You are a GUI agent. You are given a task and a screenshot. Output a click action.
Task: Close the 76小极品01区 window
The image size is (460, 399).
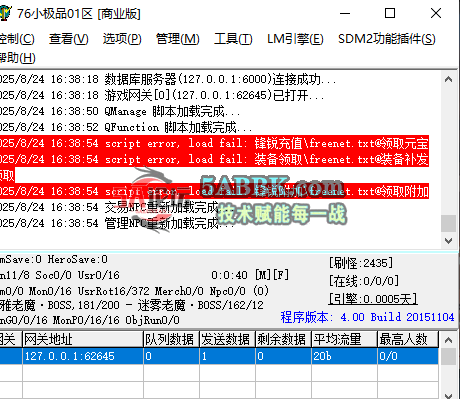436,13
